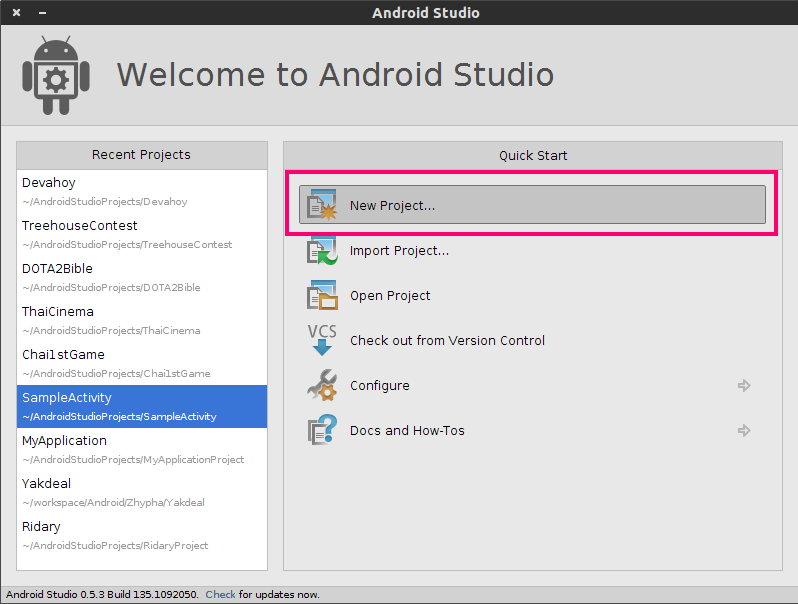Start a New Project...
Screen dimensions: 798x604
pos(532,205)
